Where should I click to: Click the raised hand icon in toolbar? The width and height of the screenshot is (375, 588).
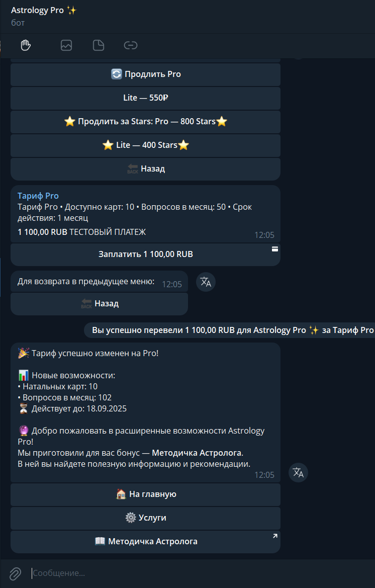pos(26,45)
